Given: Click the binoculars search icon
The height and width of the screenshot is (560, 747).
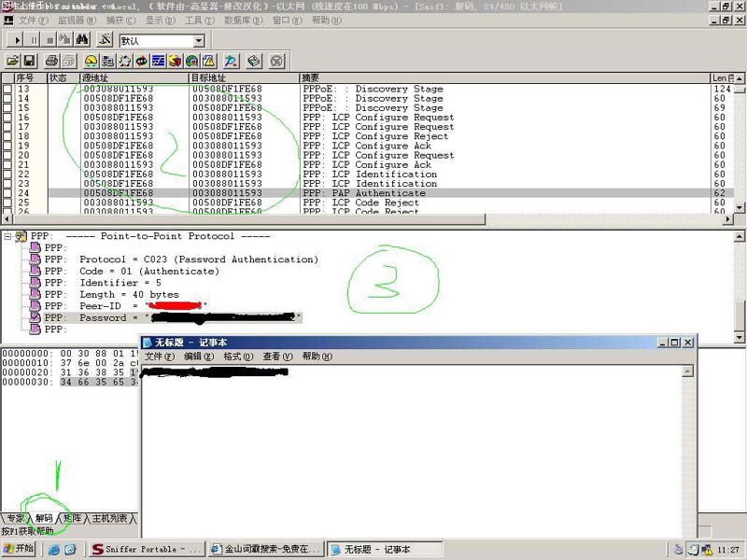Looking at the screenshot, I should pyautogui.click(x=82, y=40).
